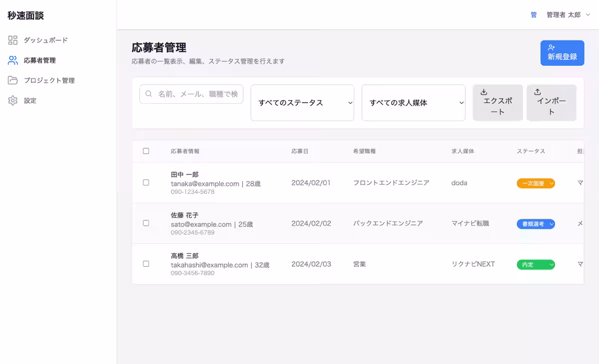Image resolution: width=599 pixels, height=364 pixels.
Task: Change status on the orange 一次面接 badge
Action: click(x=536, y=183)
